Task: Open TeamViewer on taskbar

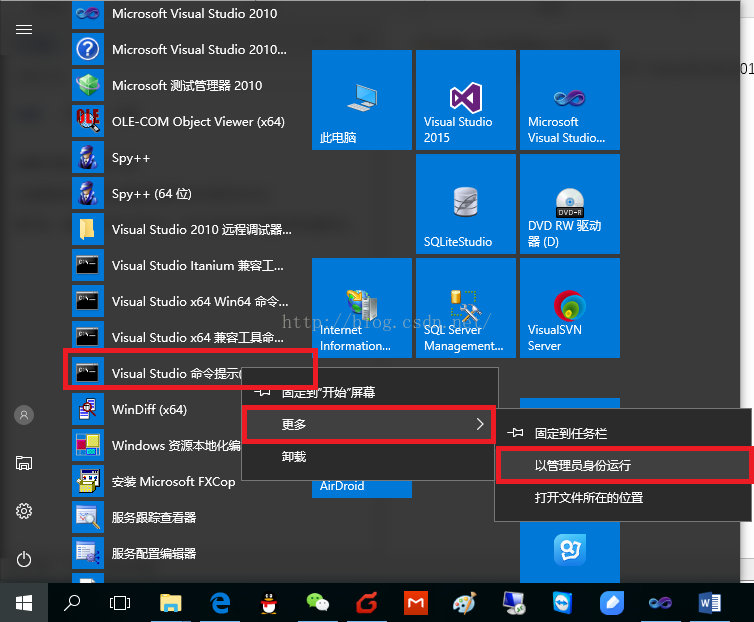Action: click(x=562, y=603)
